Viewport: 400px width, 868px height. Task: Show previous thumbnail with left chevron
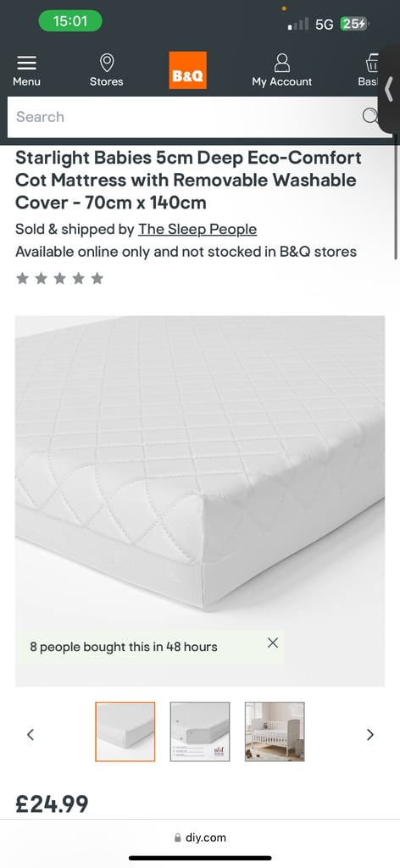coord(31,735)
